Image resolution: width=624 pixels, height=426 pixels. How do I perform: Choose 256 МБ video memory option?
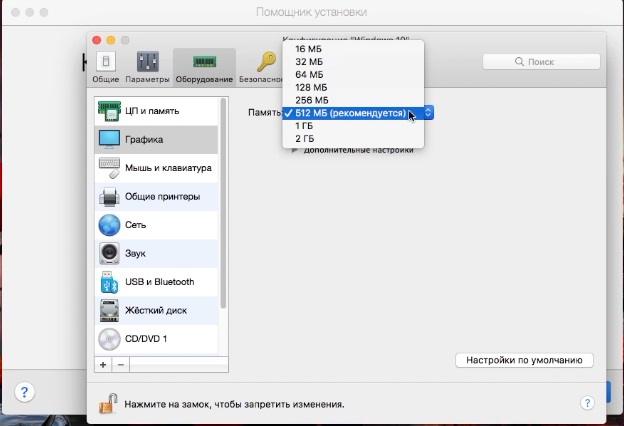tap(311, 100)
